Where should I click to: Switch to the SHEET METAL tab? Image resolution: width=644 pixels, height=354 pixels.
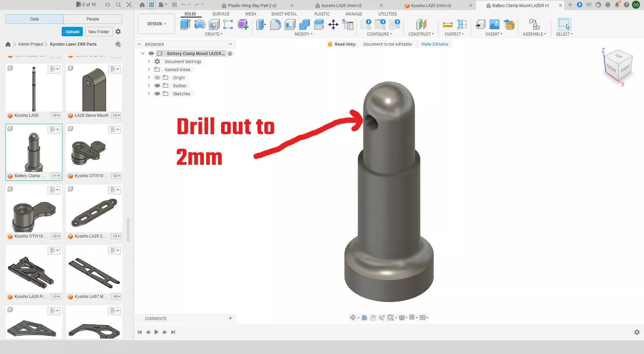pyautogui.click(x=284, y=14)
